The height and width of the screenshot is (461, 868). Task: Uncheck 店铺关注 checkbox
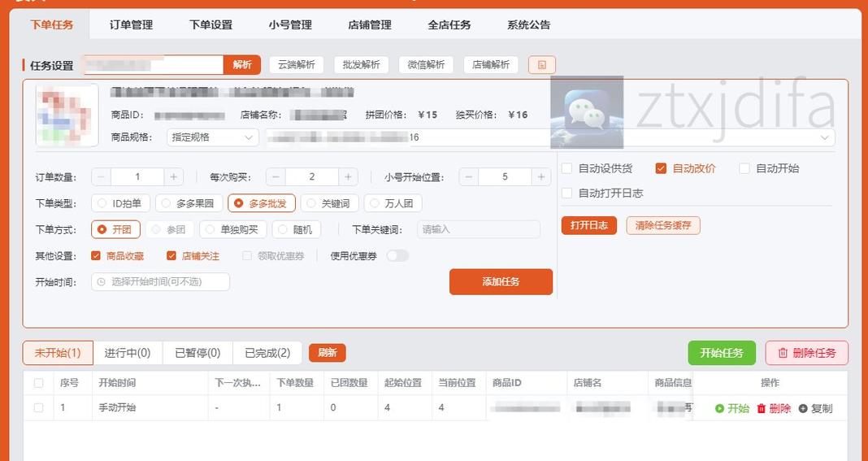pos(171,256)
